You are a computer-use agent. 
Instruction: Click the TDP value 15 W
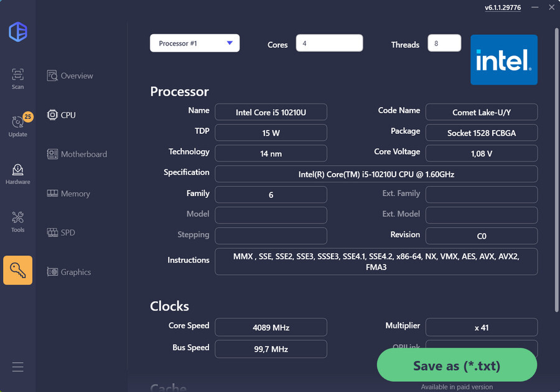coord(271,133)
